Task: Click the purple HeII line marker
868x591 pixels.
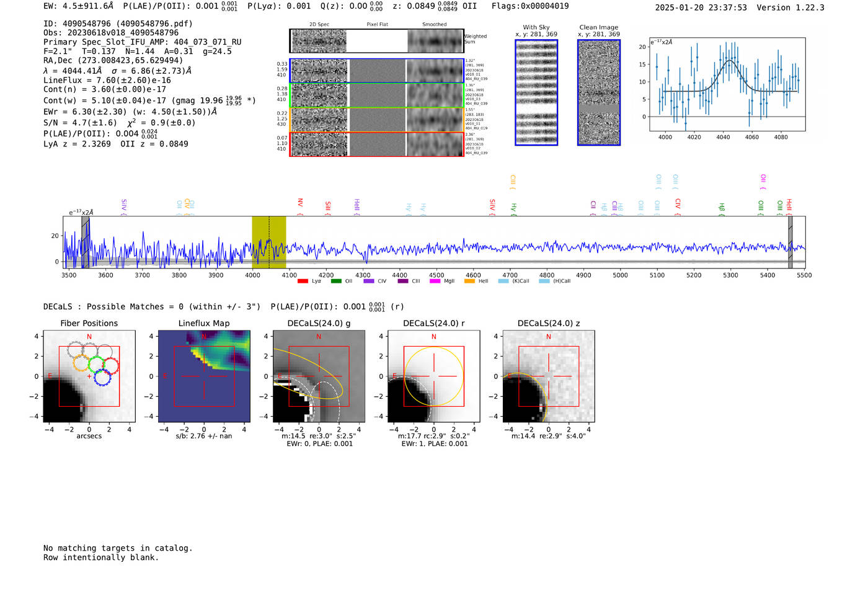Action: [357, 207]
